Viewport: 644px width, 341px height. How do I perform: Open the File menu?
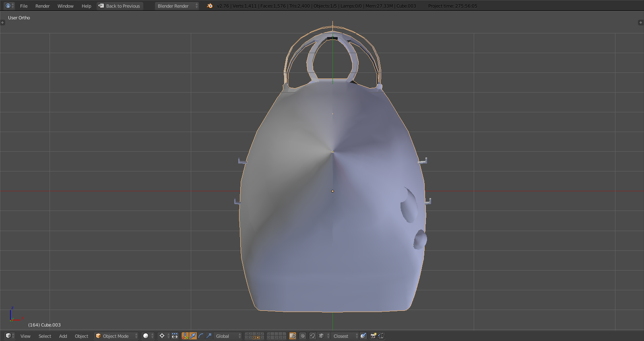24,6
